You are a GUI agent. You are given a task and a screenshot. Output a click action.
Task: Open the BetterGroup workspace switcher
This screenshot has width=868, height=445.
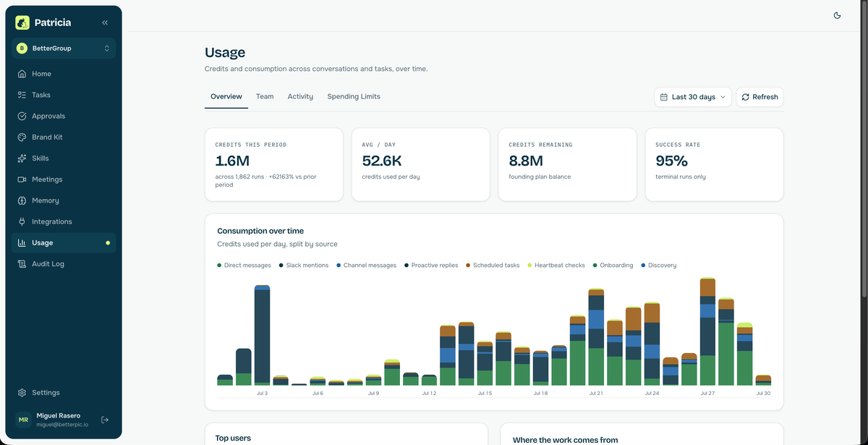[x=64, y=48]
